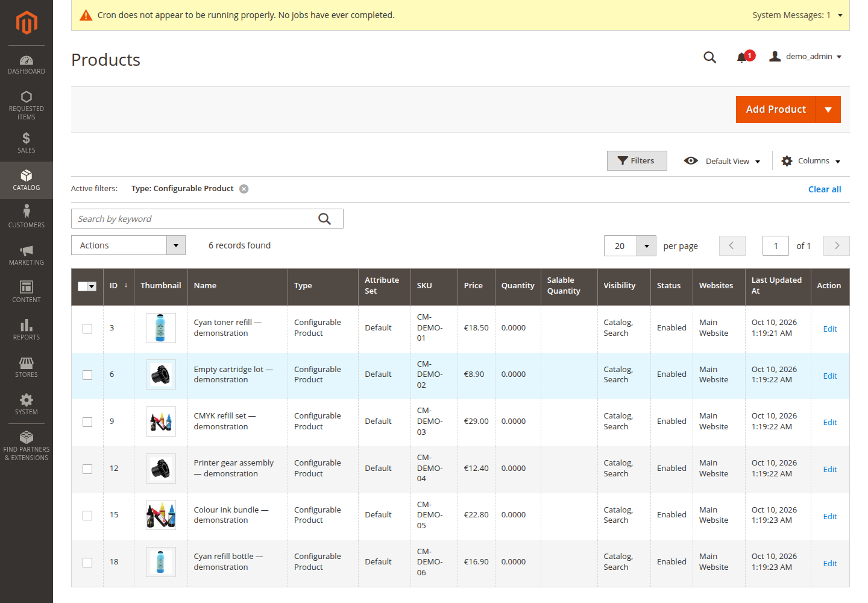Open the Default View dropdown
Screen dimensions: 868x603
point(722,161)
